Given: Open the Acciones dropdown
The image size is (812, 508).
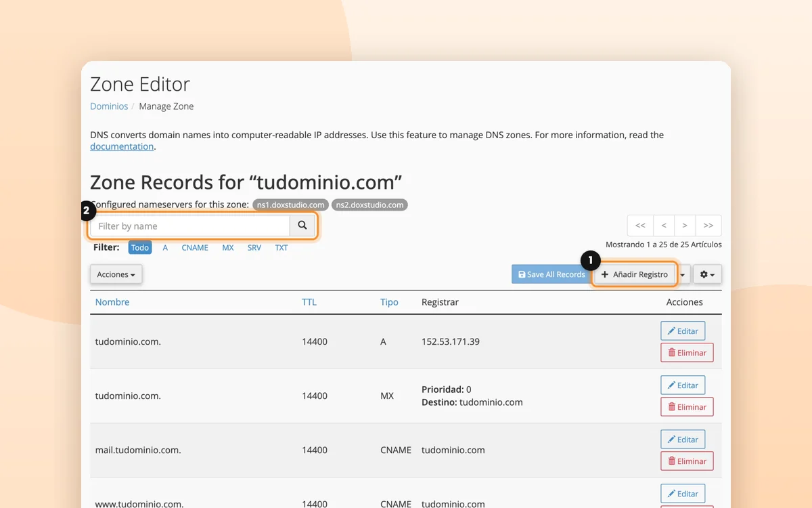Looking at the screenshot, I should click(x=116, y=274).
